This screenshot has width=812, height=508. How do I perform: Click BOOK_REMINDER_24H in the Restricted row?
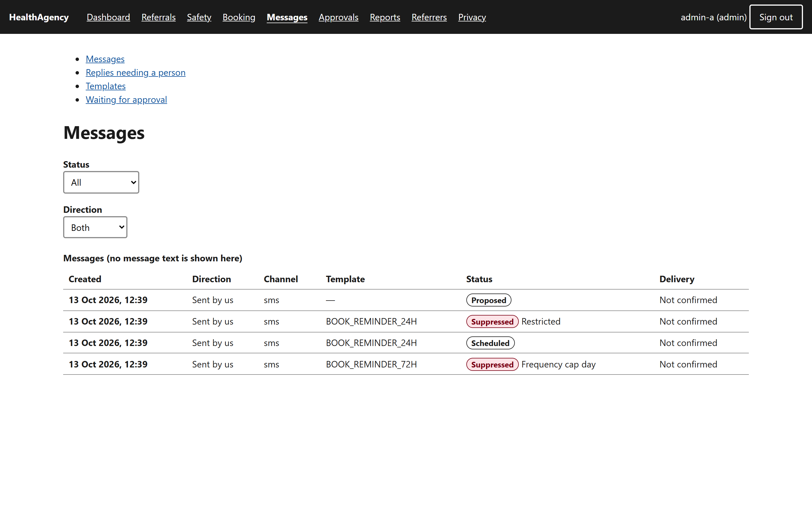(x=371, y=321)
